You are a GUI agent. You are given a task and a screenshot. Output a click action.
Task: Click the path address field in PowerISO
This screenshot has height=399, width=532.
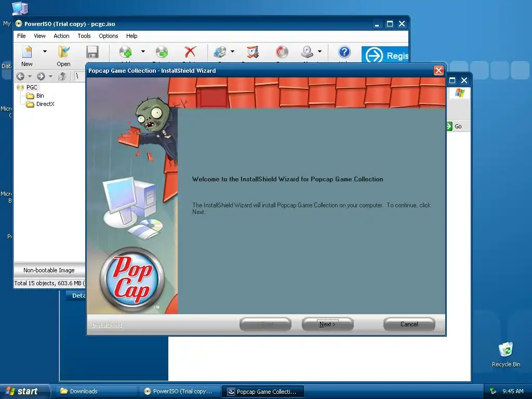tap(80, 76)
